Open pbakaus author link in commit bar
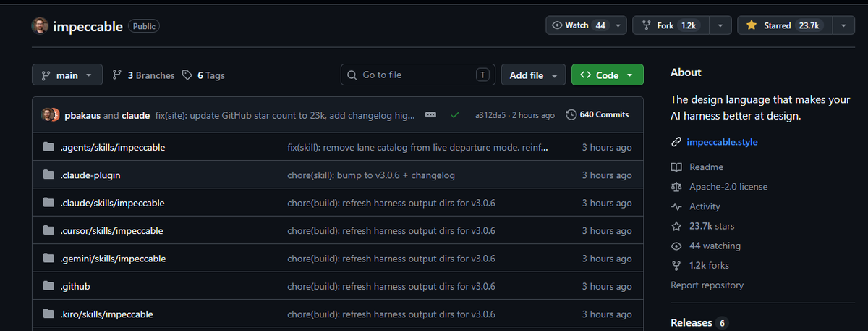868x331 pixels. coord(82,115)
